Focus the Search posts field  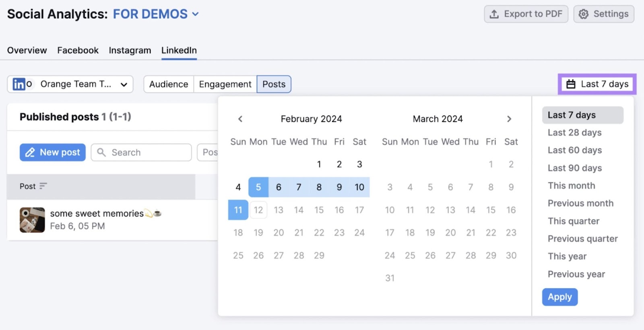point(141,153)
